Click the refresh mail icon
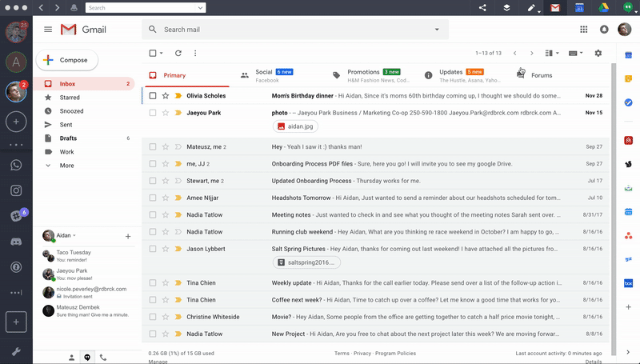 178,54
